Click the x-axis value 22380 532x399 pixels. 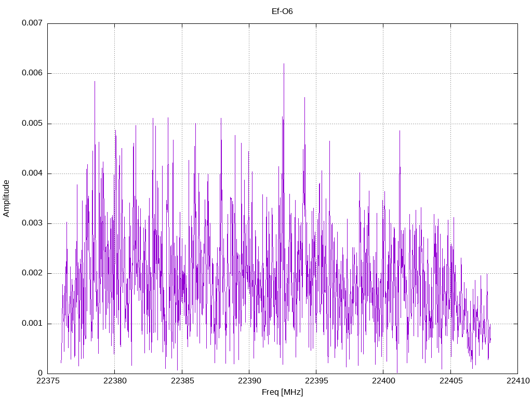[115, 381]
